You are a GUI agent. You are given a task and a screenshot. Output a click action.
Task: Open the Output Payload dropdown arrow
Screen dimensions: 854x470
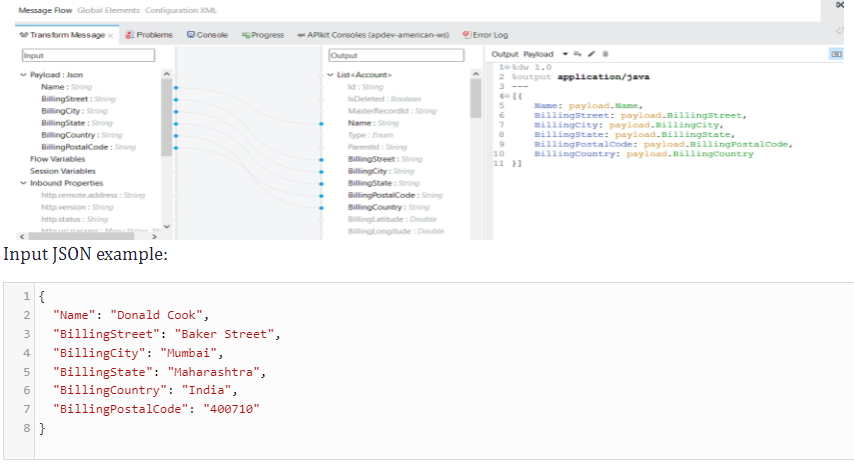point(565,54)
